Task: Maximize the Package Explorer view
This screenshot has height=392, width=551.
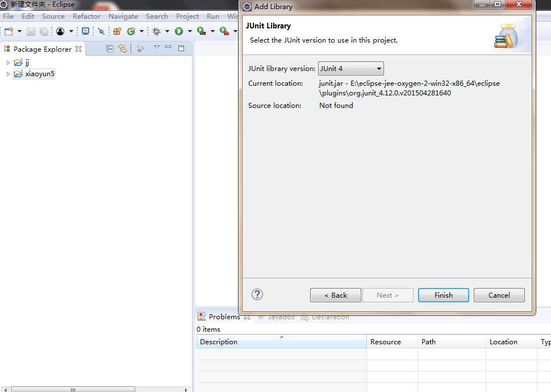Action: 181,48
